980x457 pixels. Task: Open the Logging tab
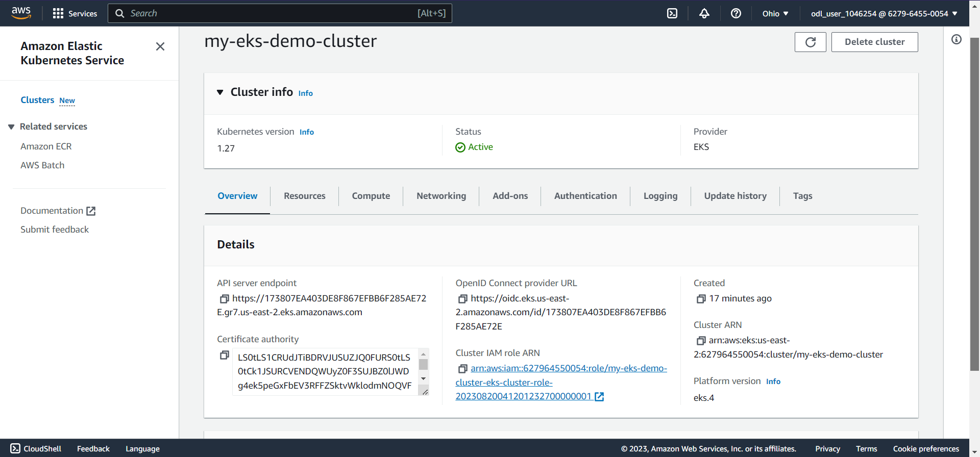[x=660, y=196]
